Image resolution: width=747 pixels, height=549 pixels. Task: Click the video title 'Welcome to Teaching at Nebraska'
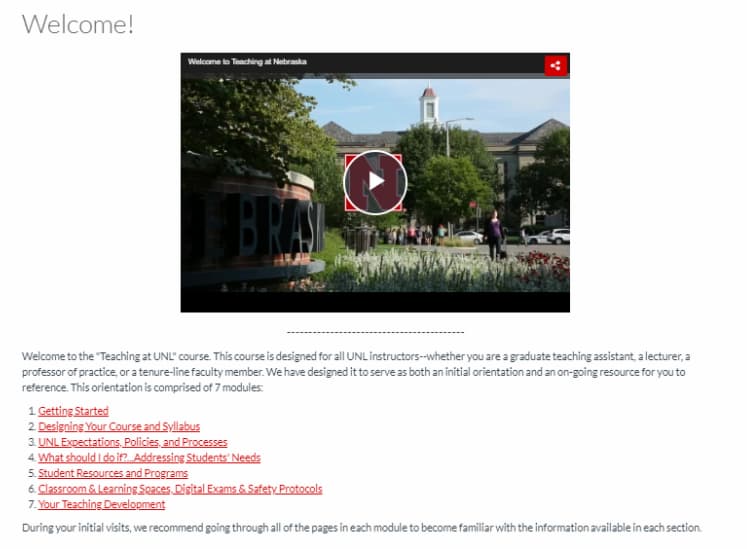[247, 61]
